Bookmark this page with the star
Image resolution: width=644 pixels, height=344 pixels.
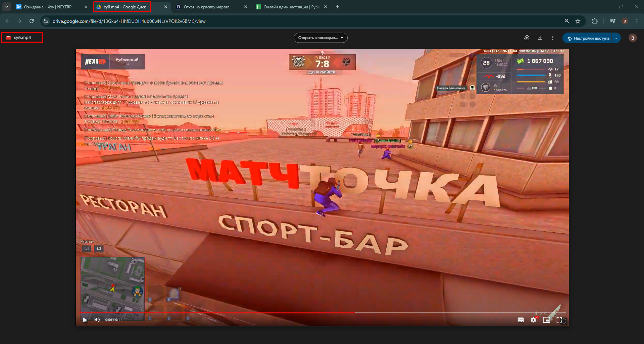pyautogui.click(x=578, y=21)
